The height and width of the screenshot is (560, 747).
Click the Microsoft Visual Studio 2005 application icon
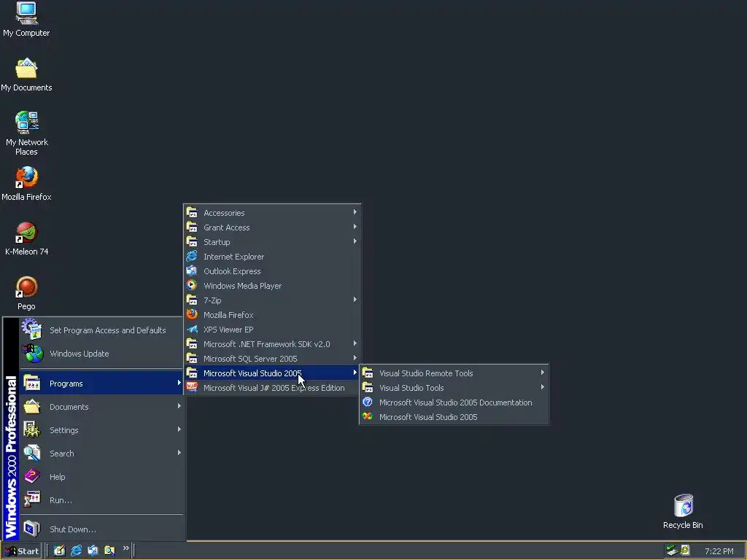(x=368, y=416)
